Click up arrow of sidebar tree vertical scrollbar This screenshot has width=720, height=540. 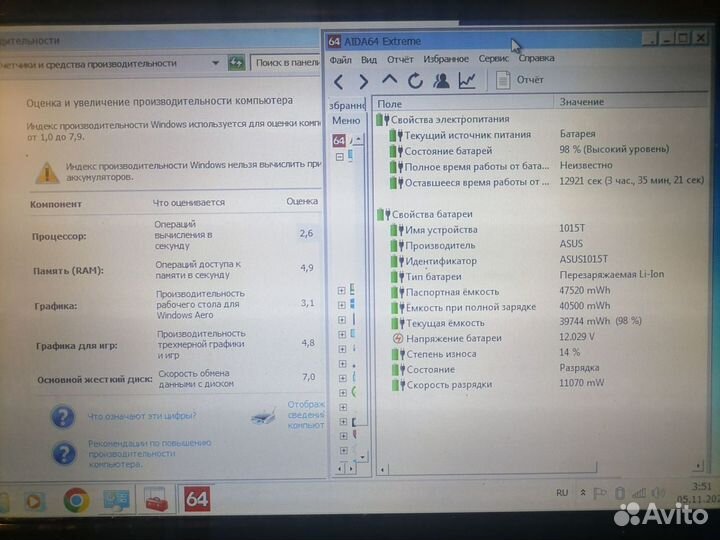click(359, 139)
